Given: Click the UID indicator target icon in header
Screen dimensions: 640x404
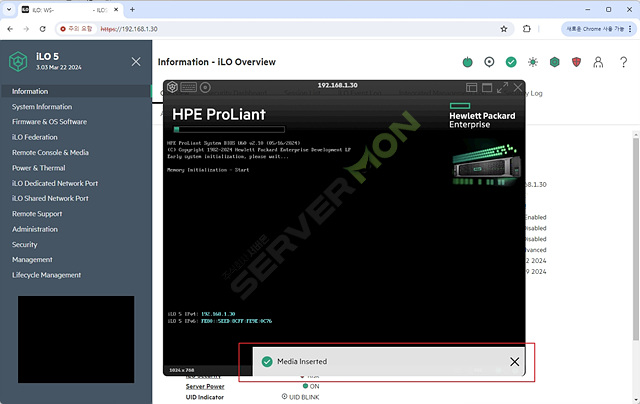Looking at the screenshot, I should (489, 62).
